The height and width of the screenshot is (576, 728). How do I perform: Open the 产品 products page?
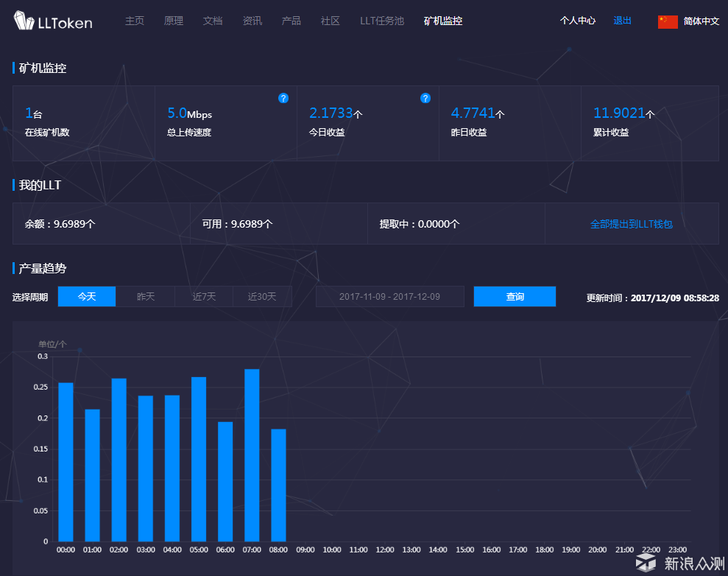[x=291, y=21]
